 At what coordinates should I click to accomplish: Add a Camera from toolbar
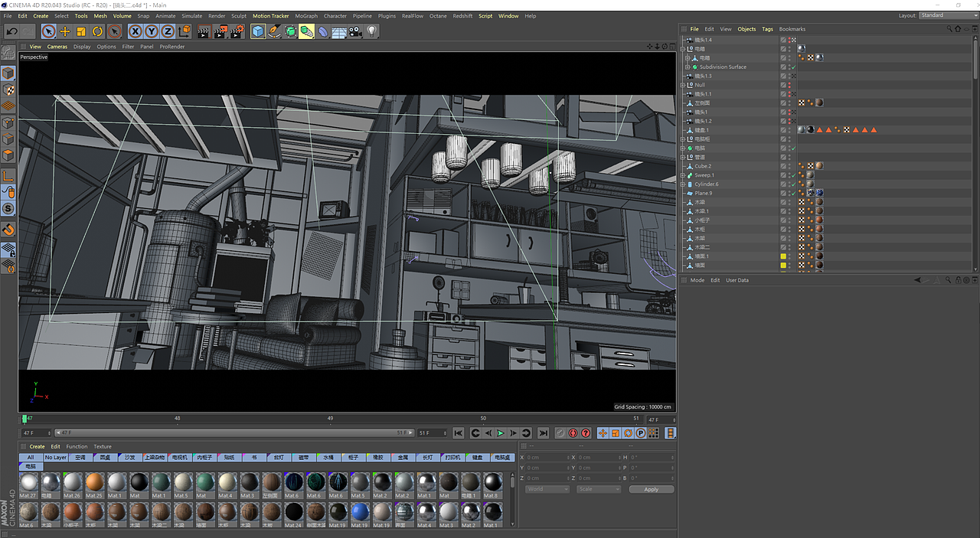click(x=355, y=31)
